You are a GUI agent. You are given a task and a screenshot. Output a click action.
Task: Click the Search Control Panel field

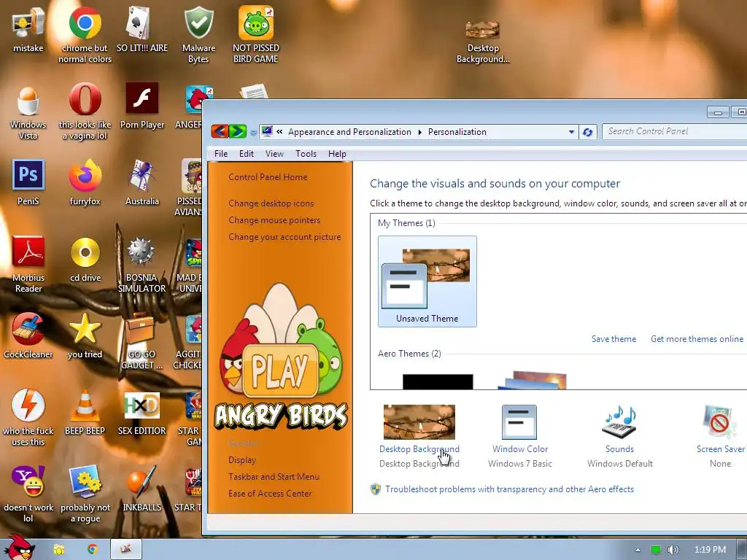coord(674,131)
